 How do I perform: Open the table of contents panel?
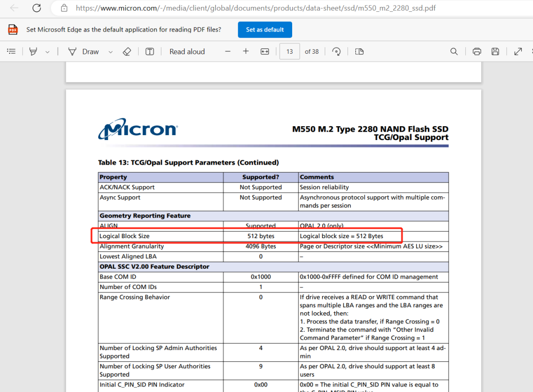[11, 51]
